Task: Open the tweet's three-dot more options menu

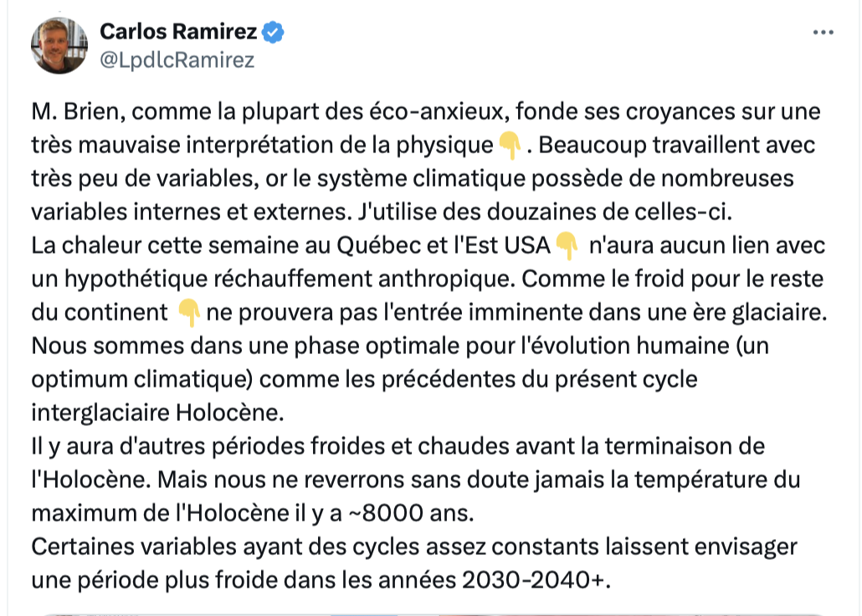Action: [x=823, y=33]
